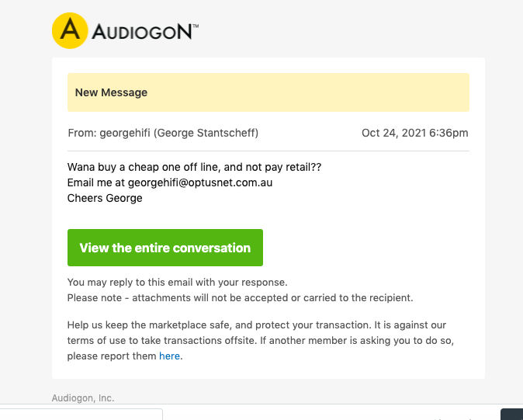The height and width of the screenshot is (420, 523).
Task: Click the Audiogon wordmark text logo
Action: pos(142,32)
